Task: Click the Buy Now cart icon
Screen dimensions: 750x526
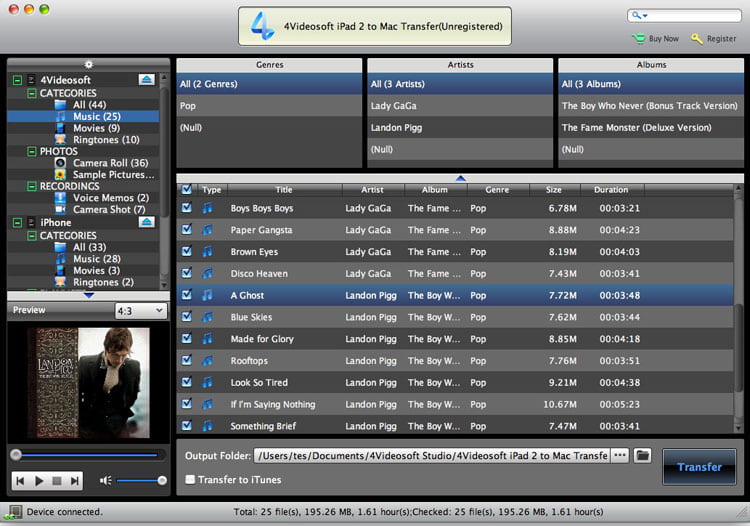Action: (638, 39)
